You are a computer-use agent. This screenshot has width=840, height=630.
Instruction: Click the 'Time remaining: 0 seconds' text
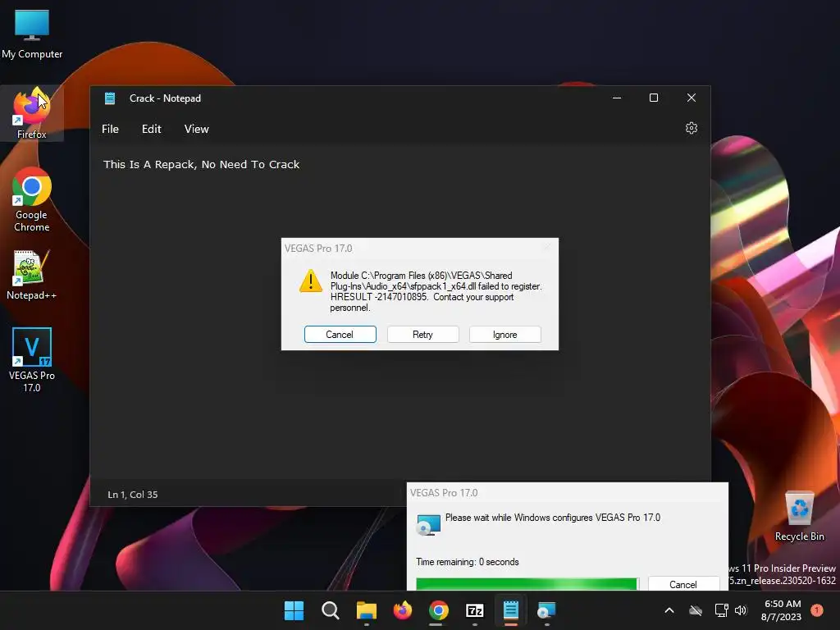(467, 562)
